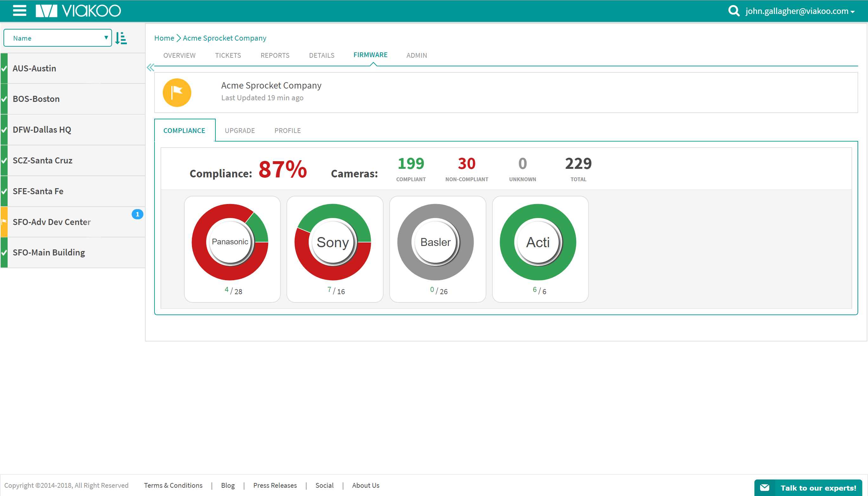The height and width of the screenshot is (496, 868).
Task: Open the Acti compliance donut chart
Action: 538,242
